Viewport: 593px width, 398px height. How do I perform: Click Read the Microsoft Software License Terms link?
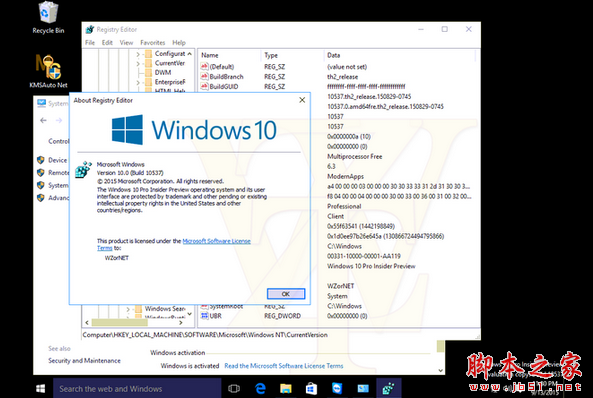(284, 366)
